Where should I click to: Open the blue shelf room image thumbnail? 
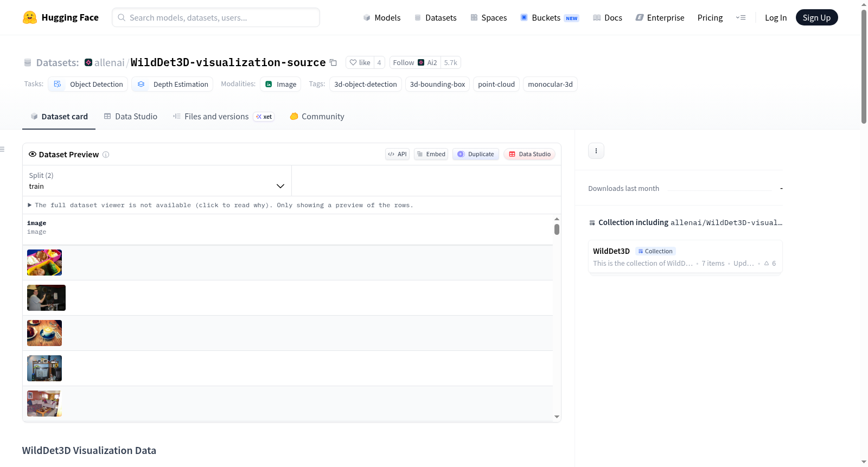44,368
